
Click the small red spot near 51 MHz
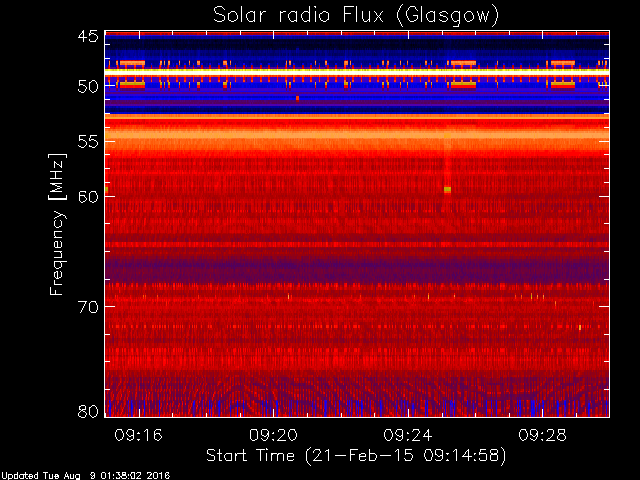(x=298, y=98)
